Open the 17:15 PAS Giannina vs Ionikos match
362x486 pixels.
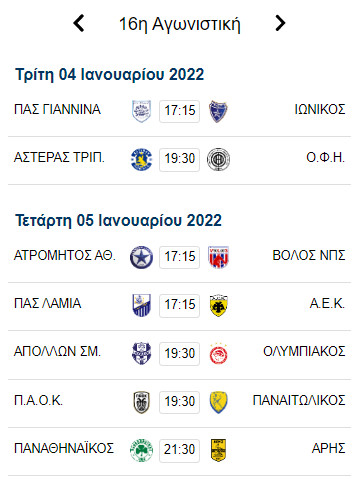180,111
